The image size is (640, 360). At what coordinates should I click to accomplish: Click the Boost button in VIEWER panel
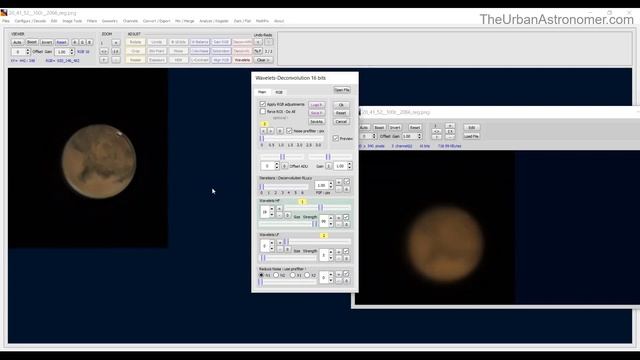click(x=32, y=42)
